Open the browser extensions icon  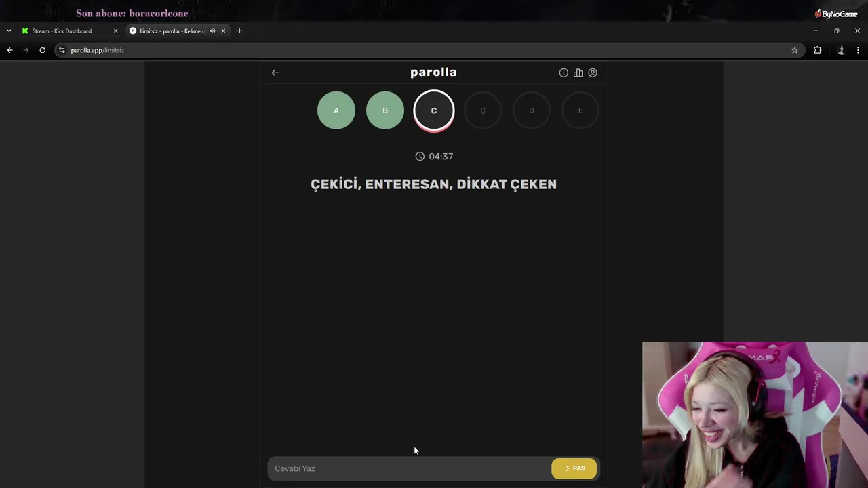click(x=818, y=50)
